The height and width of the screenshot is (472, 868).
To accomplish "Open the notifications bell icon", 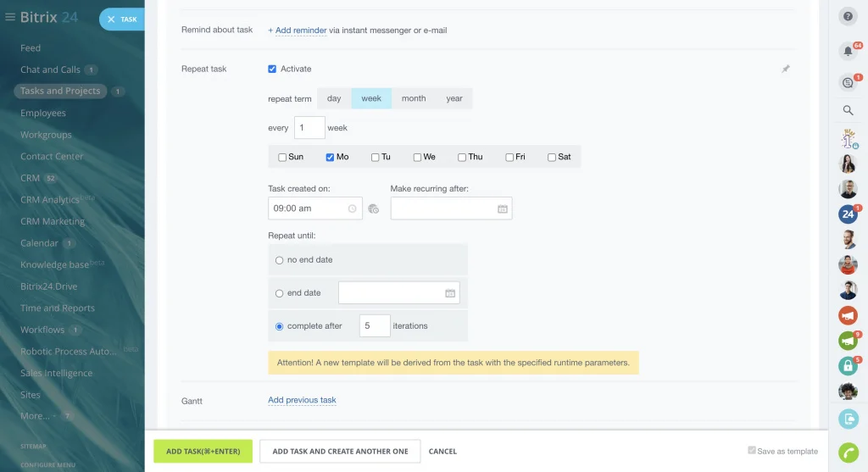I will (848, 52).
